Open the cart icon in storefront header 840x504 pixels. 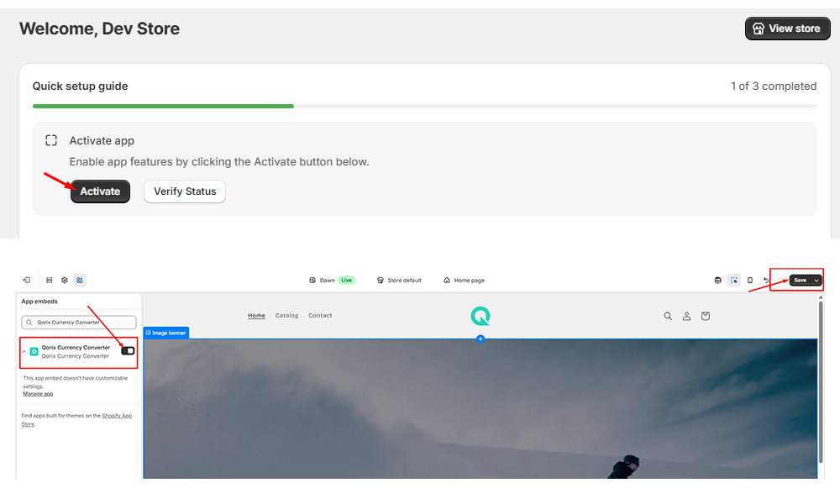point(705,316)
